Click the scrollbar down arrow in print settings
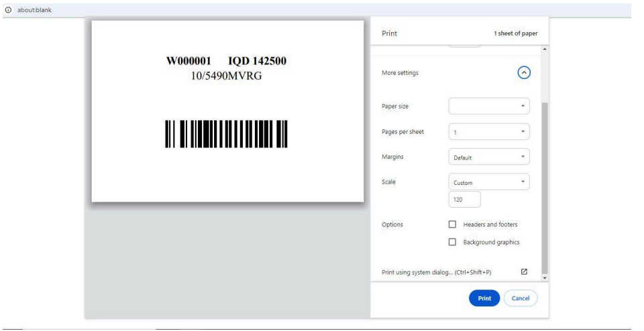This screenshot has height=331, width=644. pyautogui.click(x=545, y=277)
